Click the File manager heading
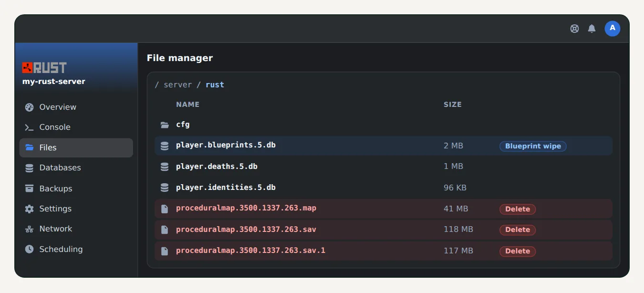 [180, 58]
